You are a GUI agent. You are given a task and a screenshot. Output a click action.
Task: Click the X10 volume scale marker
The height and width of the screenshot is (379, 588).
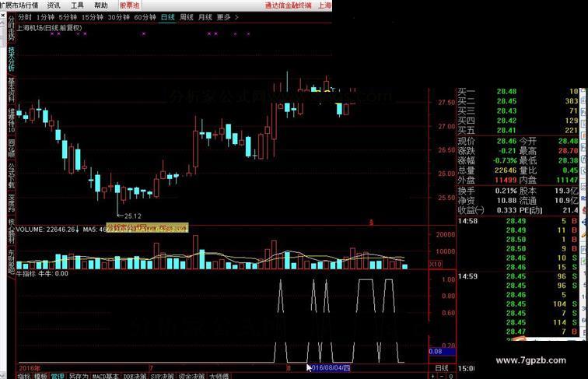(435, 264)
